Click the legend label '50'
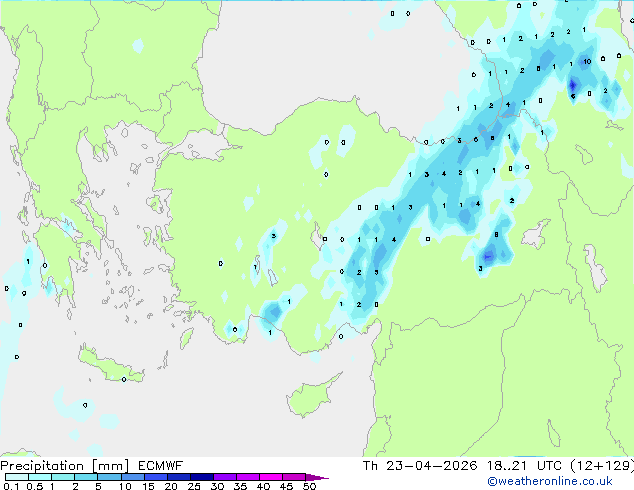 [309, 486]
